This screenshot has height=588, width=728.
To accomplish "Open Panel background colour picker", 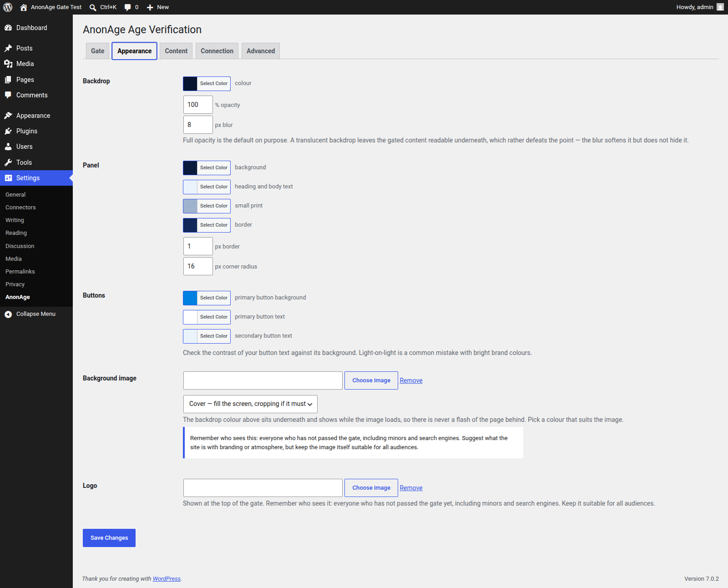I will coord(207,168).
